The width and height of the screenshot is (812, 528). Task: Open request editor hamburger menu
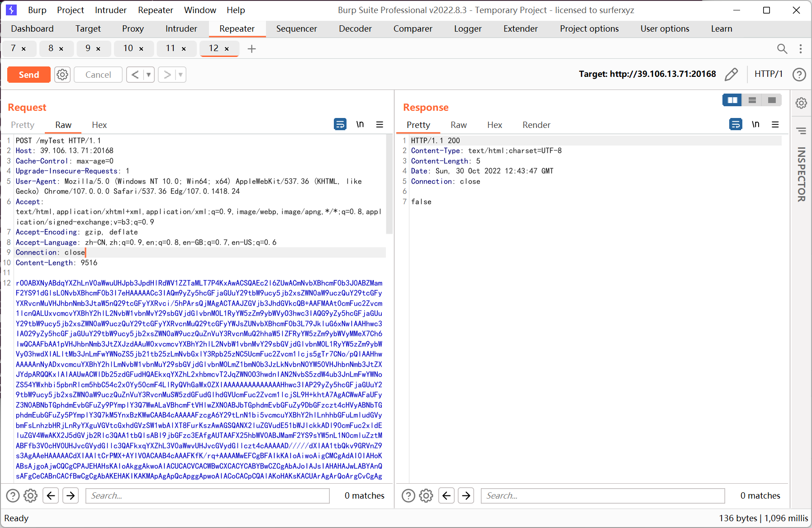380,124
